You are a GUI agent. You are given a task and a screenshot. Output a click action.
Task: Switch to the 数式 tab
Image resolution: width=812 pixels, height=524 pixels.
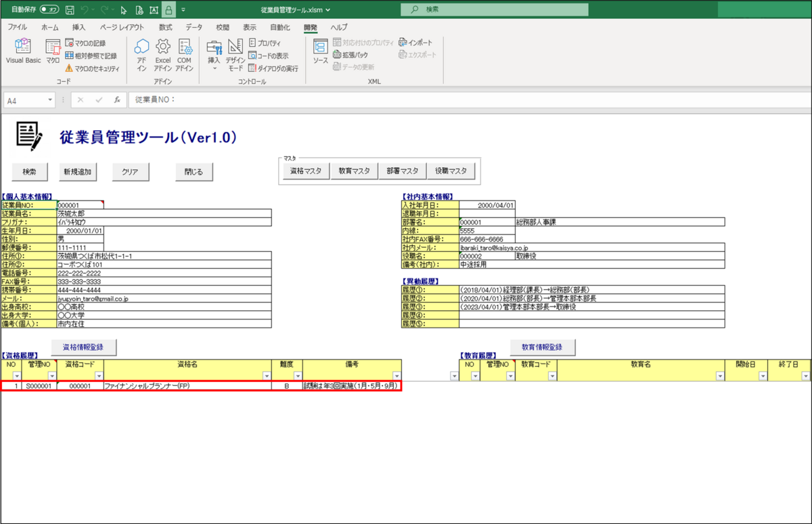pos(165,27)
